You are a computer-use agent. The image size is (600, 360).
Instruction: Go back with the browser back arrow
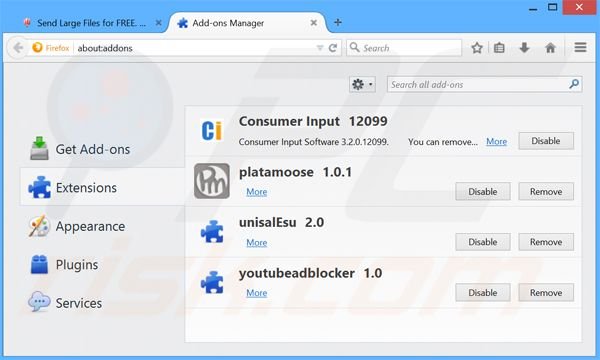click(x=18, y=48)
